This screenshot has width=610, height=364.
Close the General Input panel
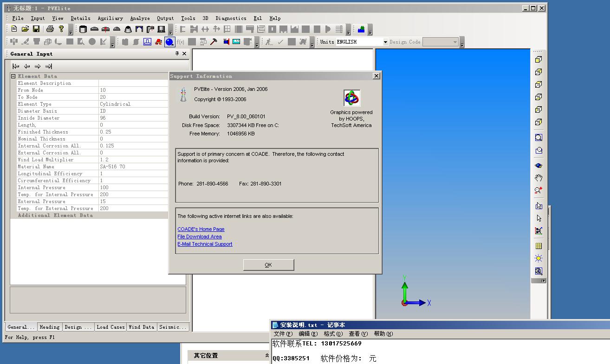coord(184,54)
